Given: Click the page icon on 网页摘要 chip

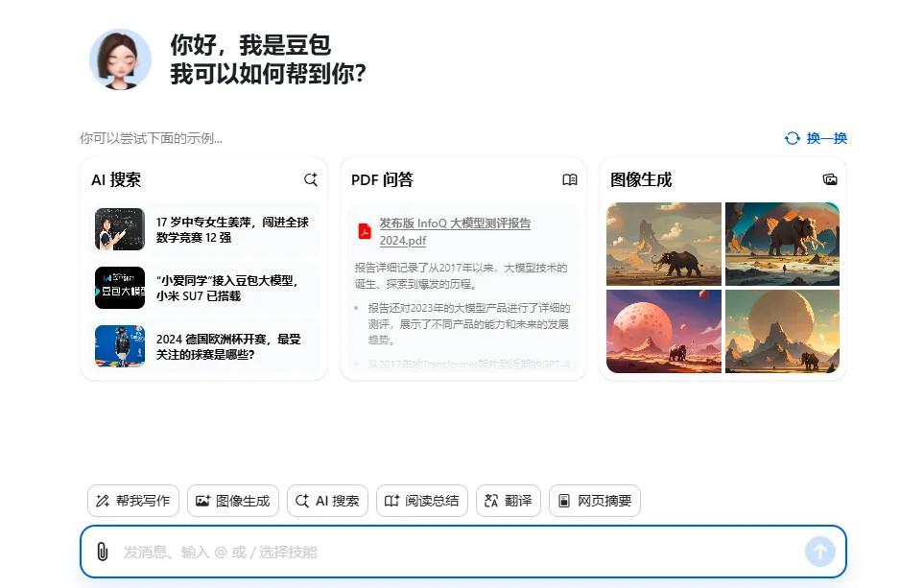Looking at the screenshot, I should click(564, 501).
